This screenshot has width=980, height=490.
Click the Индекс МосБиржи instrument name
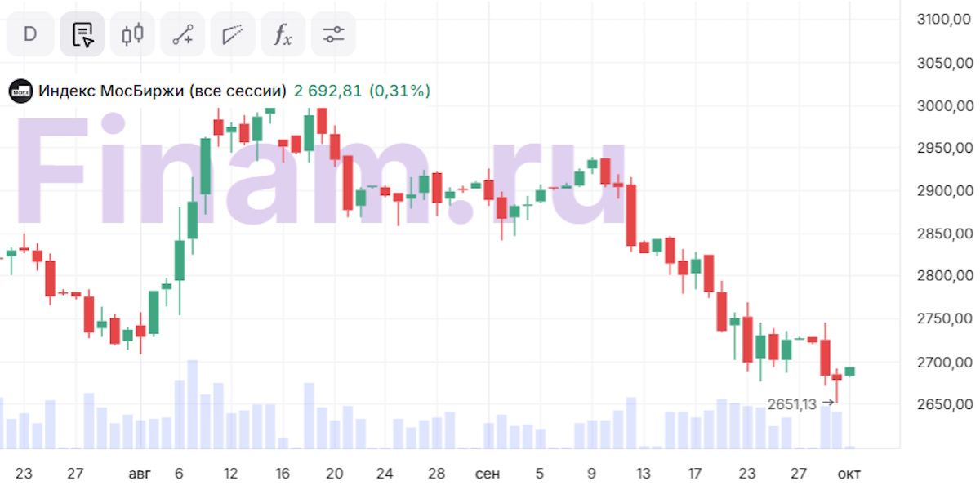click(x=163, y=91)
